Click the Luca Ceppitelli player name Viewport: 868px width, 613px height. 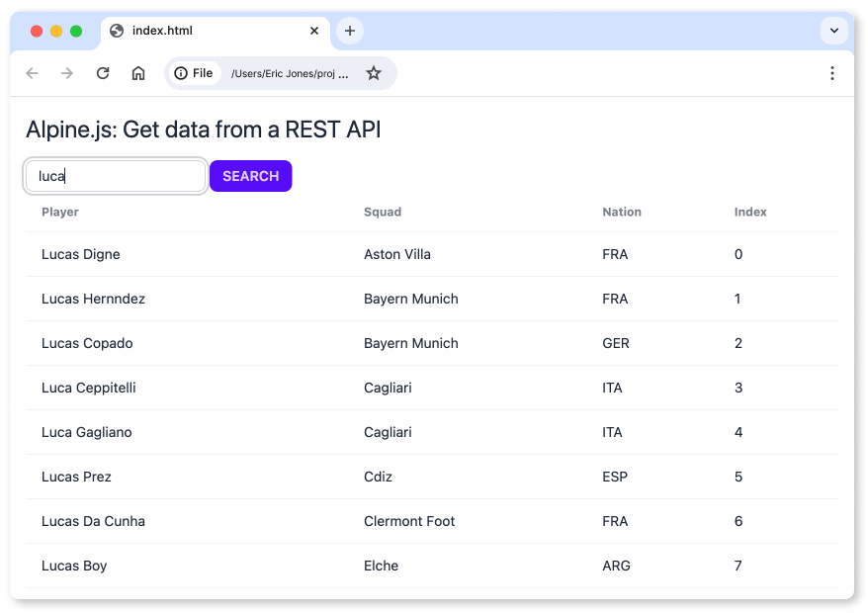point(89,388)
